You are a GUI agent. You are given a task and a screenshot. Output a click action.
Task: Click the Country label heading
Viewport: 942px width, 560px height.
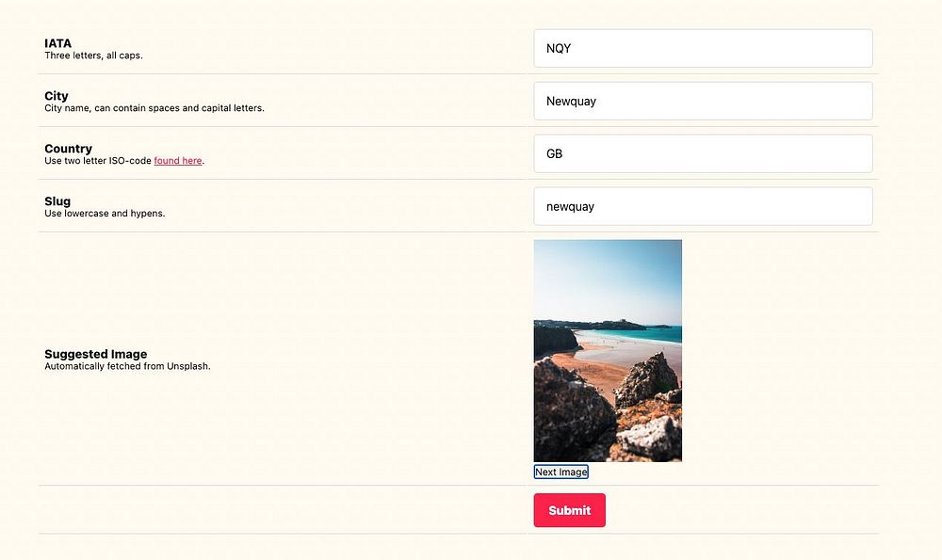click(x=69, y=149)
